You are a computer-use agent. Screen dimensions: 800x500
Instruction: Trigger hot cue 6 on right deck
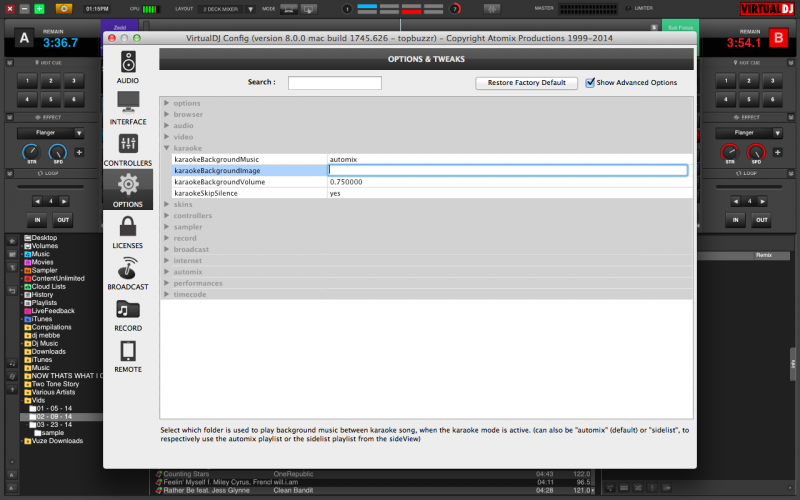pos(772,99)
